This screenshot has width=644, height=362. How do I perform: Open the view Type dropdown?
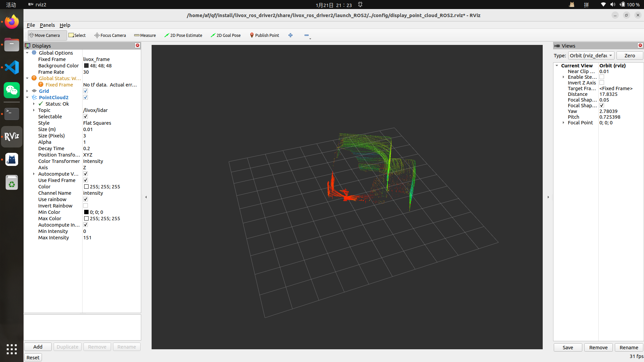[x=591, y=56]
